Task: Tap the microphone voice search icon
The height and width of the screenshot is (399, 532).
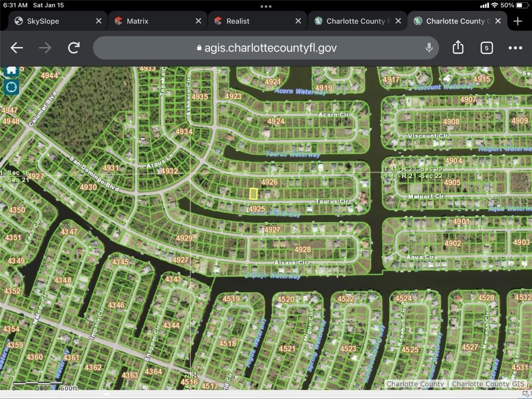Action: tap(429, 48)
